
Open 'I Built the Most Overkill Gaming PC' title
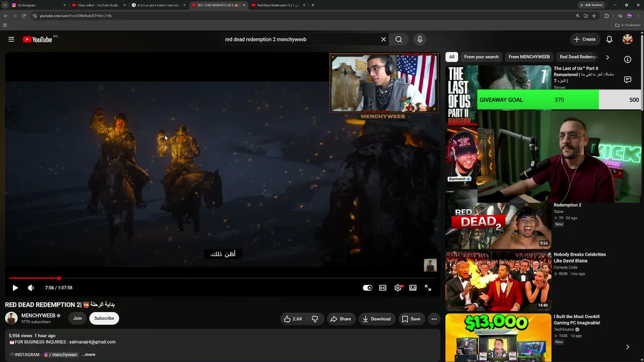click(577, 320)
